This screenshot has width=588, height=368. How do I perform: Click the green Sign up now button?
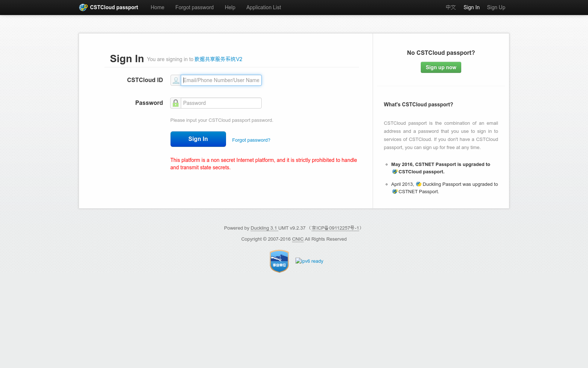point(441,67)
